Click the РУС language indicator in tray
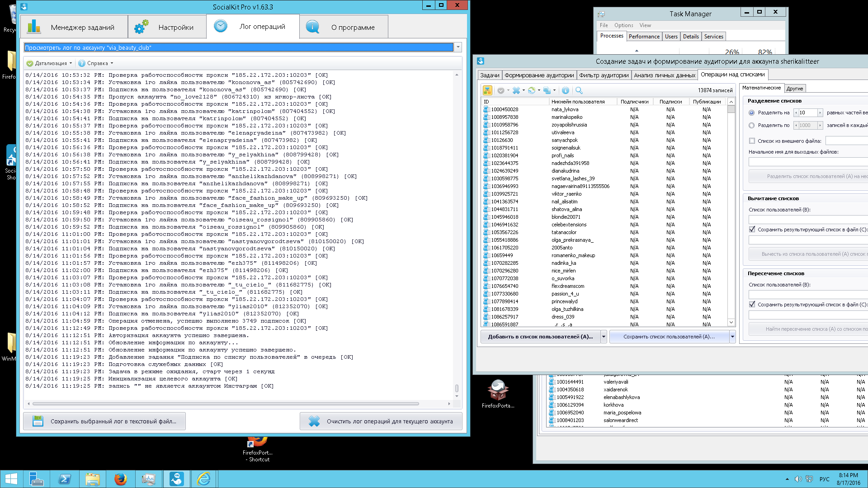Viewport: 868px width, 488px height. point(825,479)
